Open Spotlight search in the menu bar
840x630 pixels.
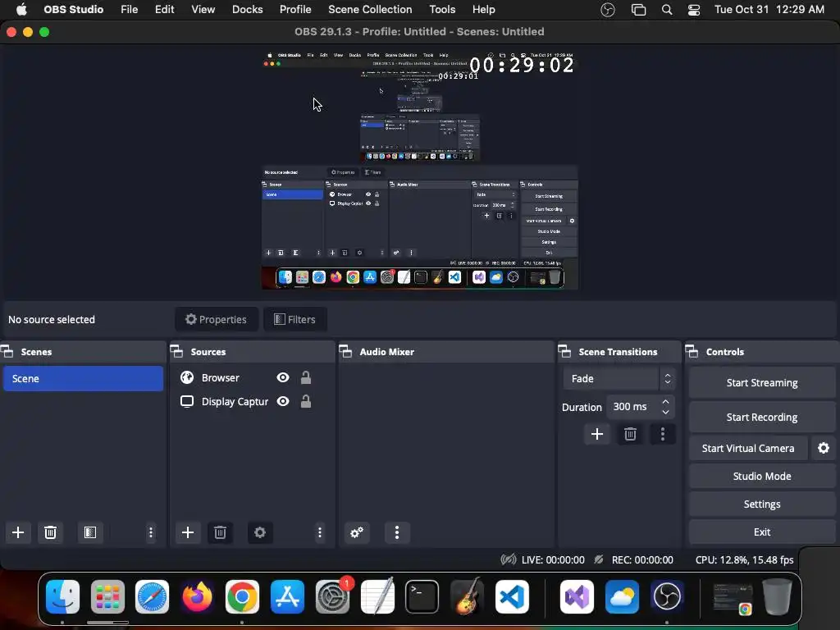point(667,10)
